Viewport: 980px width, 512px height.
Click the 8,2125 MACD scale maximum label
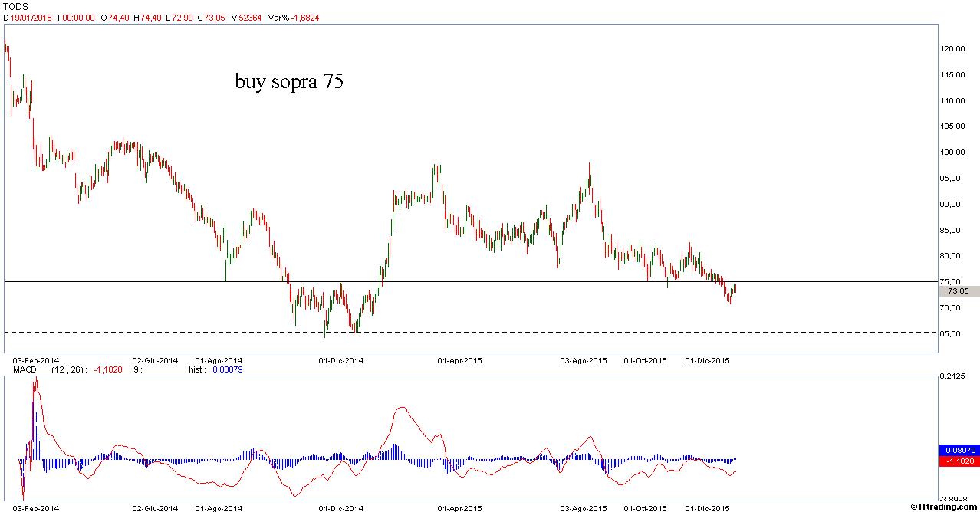(x=955, y=376)
